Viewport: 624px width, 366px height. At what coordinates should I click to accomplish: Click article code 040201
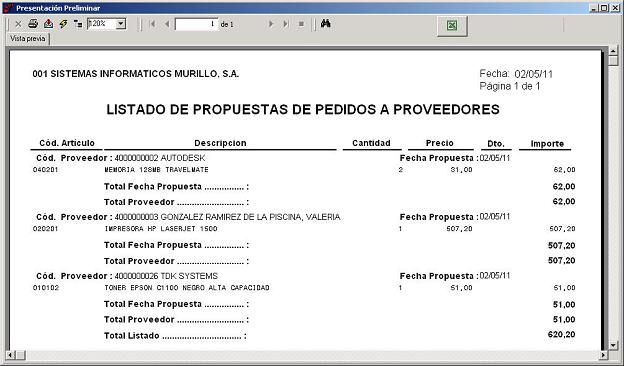pos(45,170)
